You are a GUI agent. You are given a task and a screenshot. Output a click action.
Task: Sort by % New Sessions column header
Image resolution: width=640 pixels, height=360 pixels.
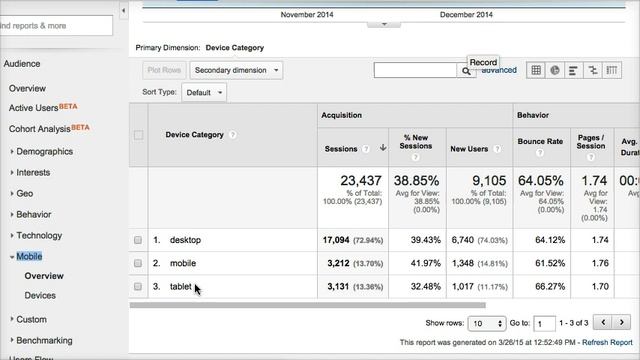[x=416, y=142]
